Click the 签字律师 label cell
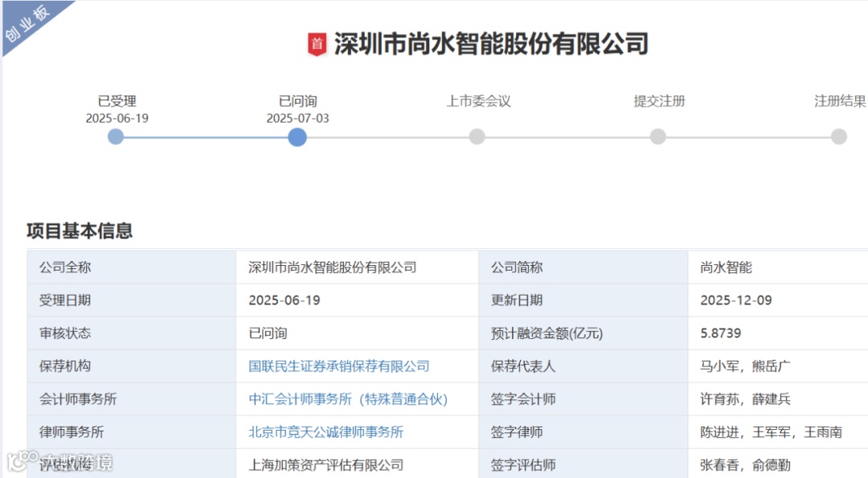The width and height of the screenshot is (868, 478). point(583,432)
